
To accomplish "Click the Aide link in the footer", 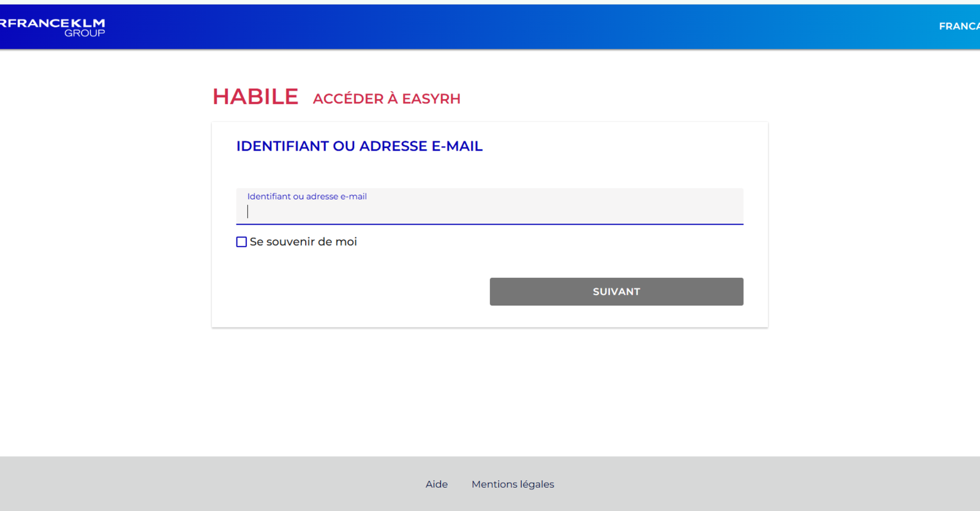I will point(436,483).
